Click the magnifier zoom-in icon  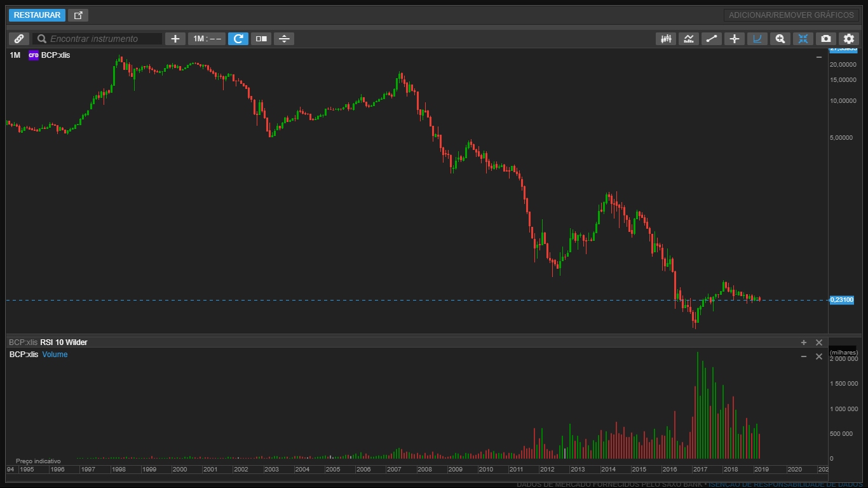click(780, 39)
